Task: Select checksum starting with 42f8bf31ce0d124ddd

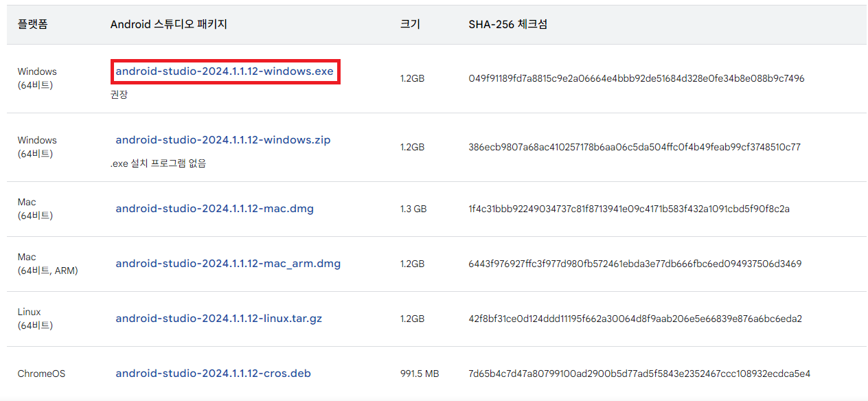Action: coord(635,319)
